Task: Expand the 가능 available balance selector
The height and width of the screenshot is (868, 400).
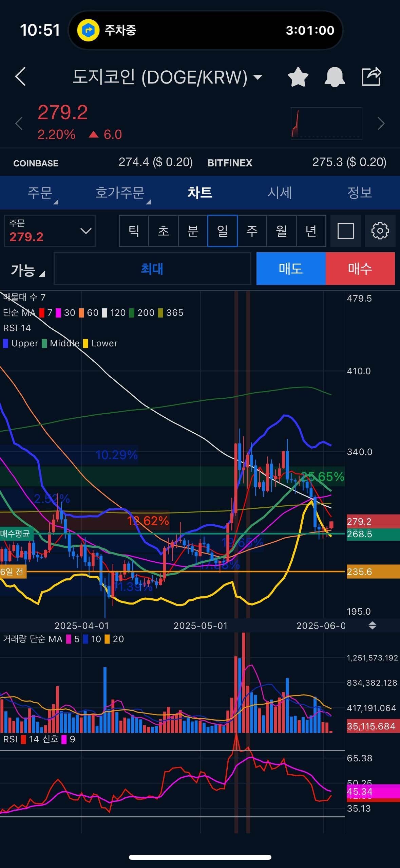Action: coord(28,270)
